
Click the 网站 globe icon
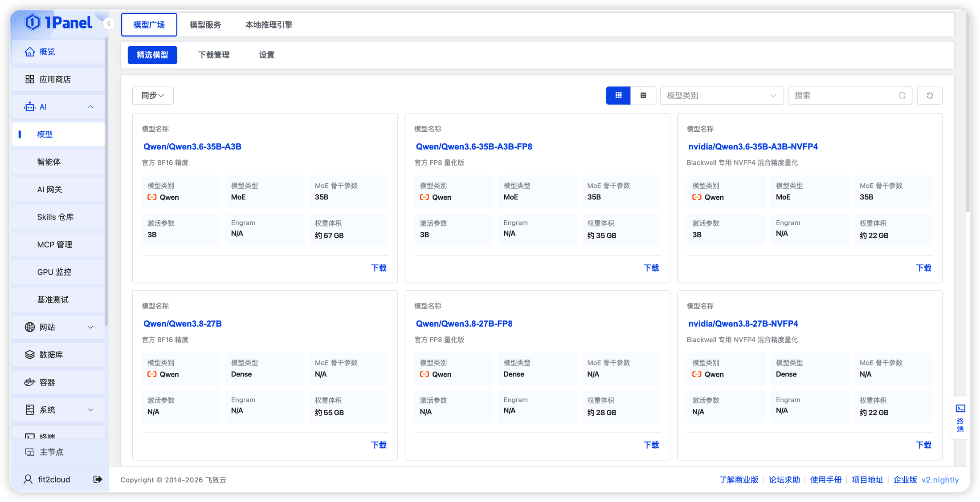(x=29, y=327)
